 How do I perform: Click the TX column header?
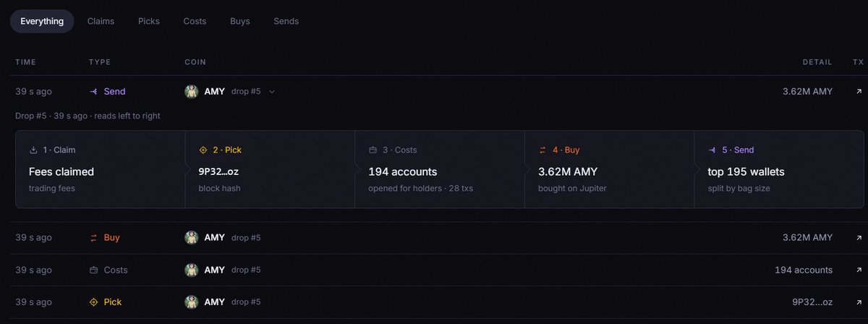pyautogui.click(x=859, y=63)
